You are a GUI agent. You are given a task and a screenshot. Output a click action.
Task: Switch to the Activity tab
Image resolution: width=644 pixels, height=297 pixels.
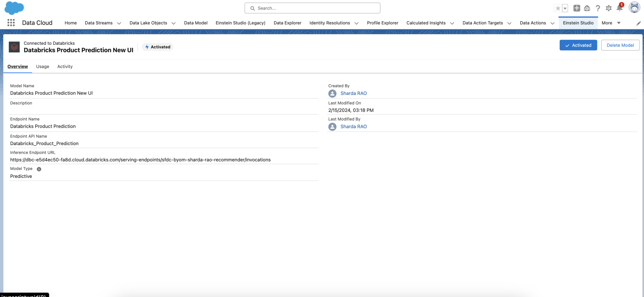(x=65, y=67)
